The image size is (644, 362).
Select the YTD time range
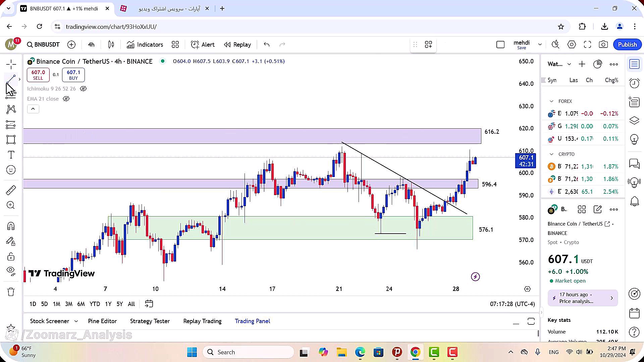pyautogui.click(x=95, y=304)
